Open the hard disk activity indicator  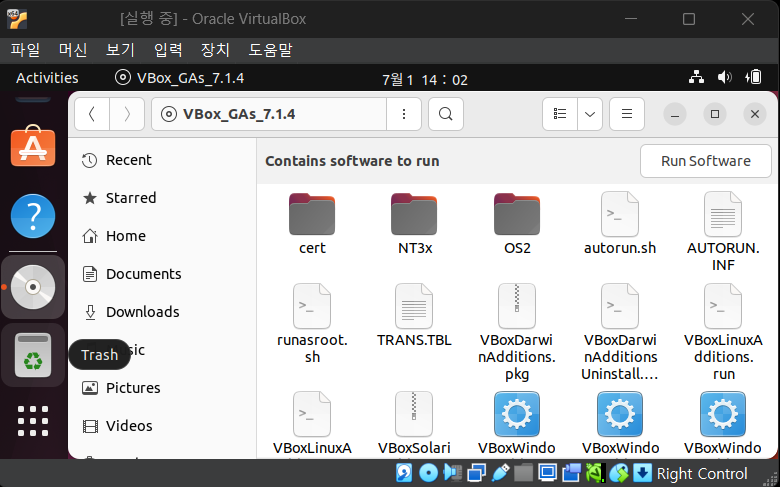pyautogui.click(x=404, y=473)
